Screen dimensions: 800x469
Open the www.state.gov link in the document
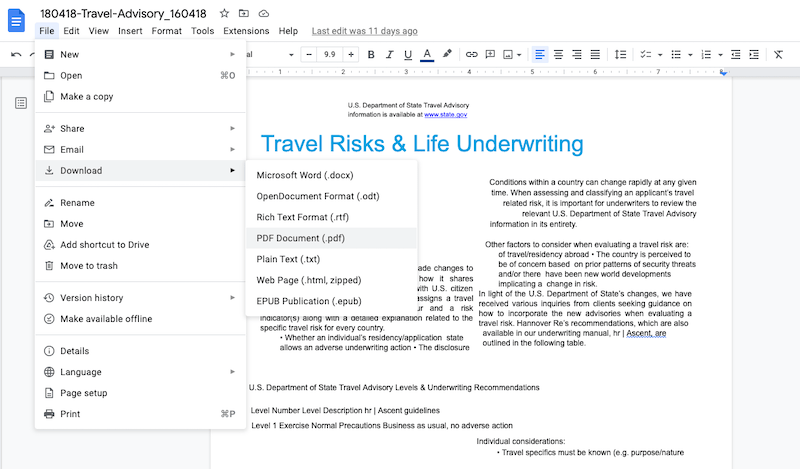point(445,115)
